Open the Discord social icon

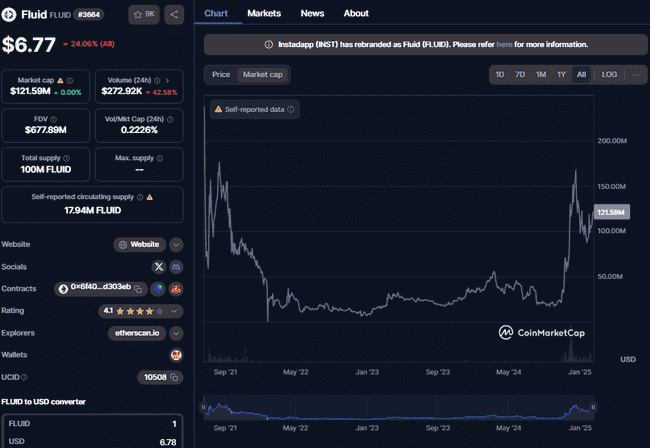point(176,266)
